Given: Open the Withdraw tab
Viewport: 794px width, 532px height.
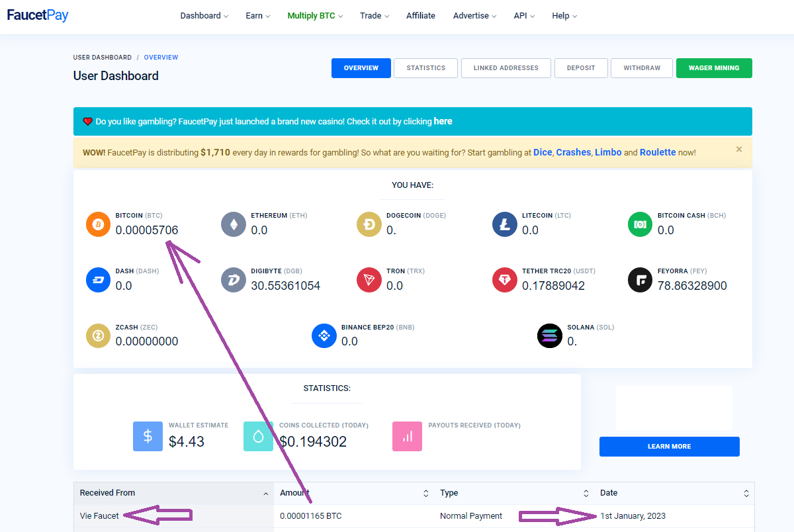Looking at the screenshot, I should point(642,68).
